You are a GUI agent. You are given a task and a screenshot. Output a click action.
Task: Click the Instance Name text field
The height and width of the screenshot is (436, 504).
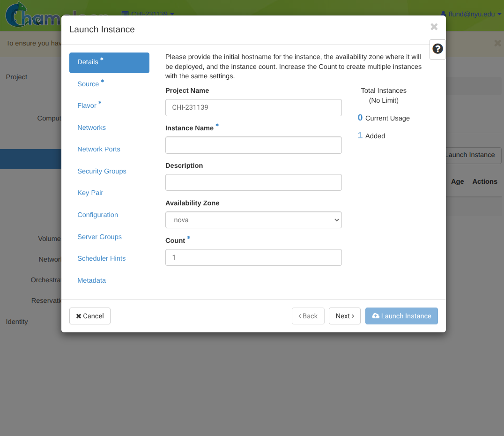click(253, 145)
